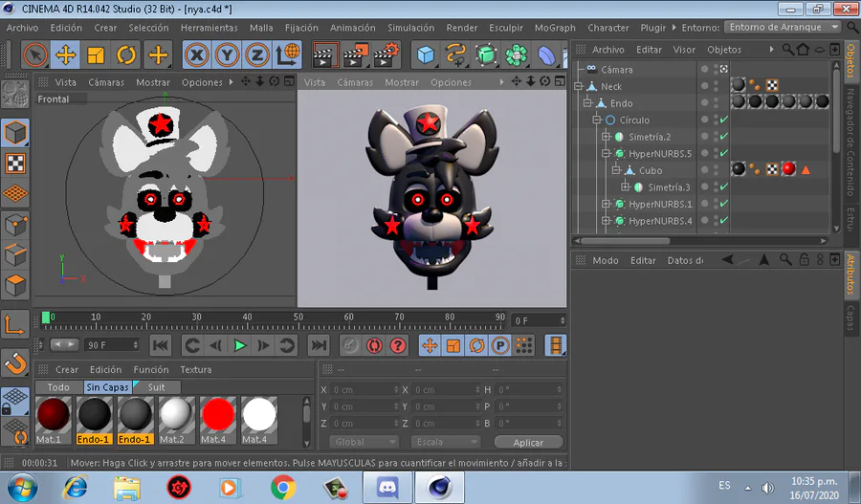Screen dimensions: 861x504
Task: Render the active view clapperboard
Action: tap(325, 55)
